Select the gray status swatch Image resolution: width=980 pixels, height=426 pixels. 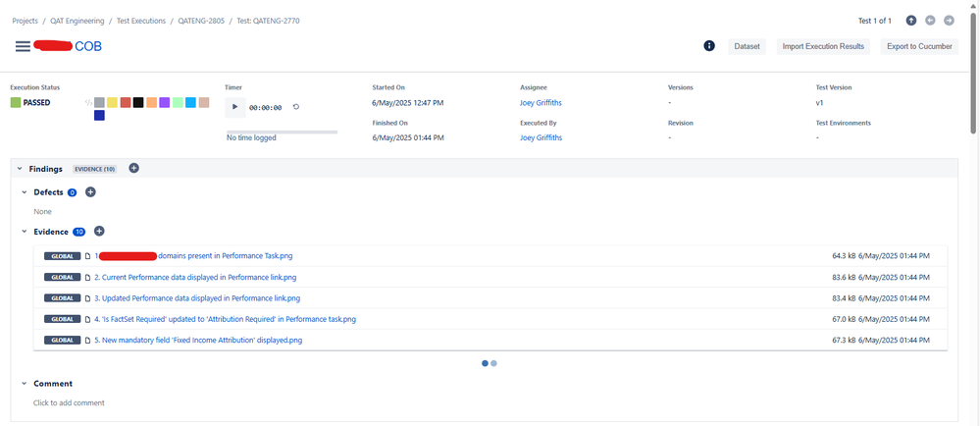pyautogui.click(x=99, y=102)
